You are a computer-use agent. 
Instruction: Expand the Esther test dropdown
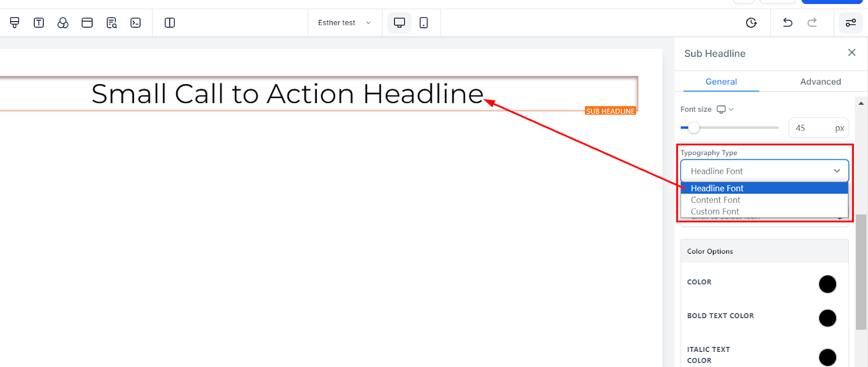click(x=344, y=23)
